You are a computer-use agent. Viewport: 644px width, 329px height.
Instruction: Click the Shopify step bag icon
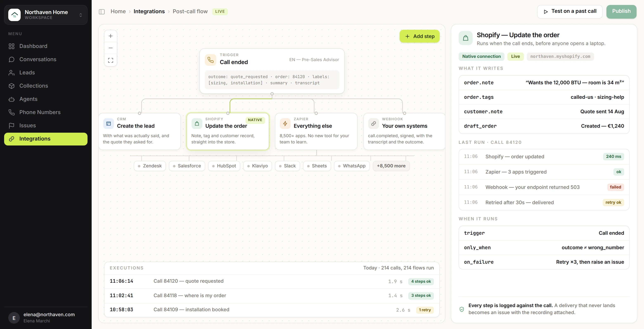click(197, 124)
